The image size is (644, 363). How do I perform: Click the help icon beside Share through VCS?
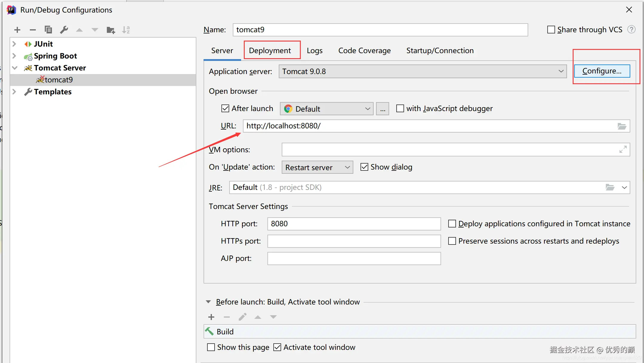(x=631, y=30)
